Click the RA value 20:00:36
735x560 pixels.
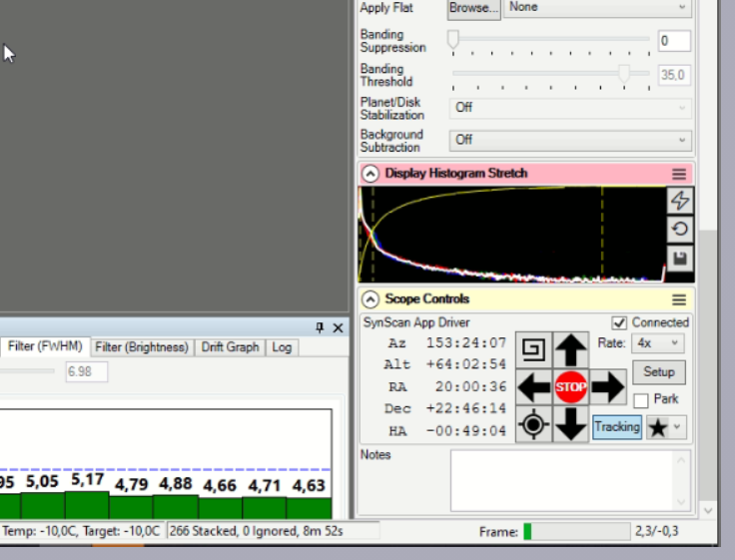[470, 387]
